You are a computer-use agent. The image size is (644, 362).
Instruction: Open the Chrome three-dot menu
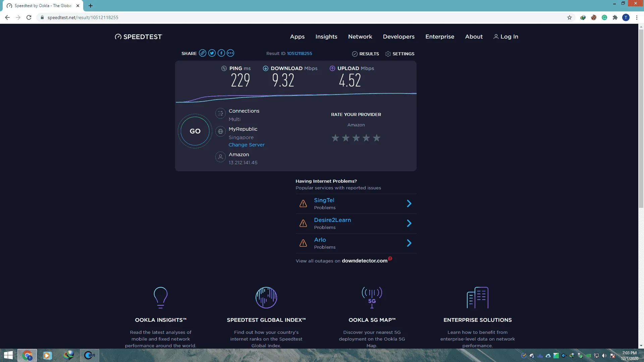click(637, 17)
